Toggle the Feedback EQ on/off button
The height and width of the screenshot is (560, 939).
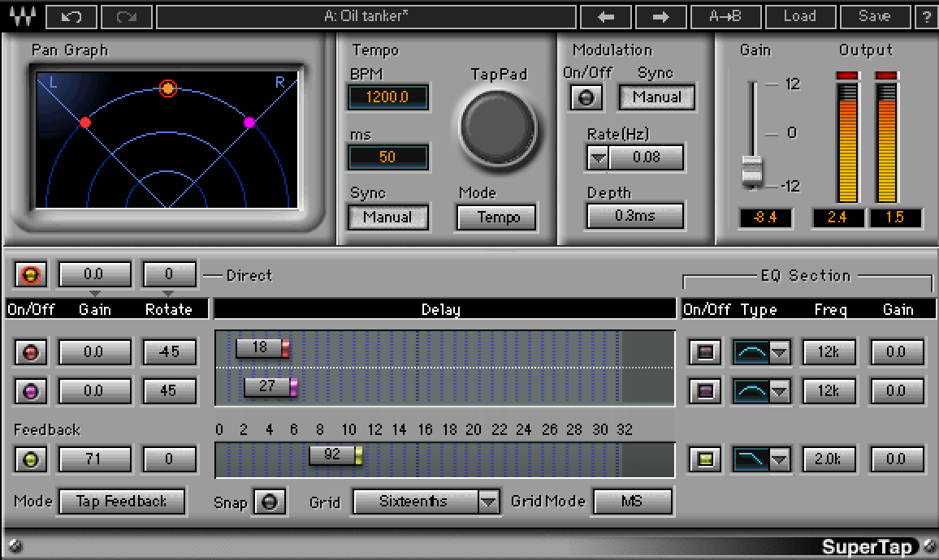click(705, 459)
